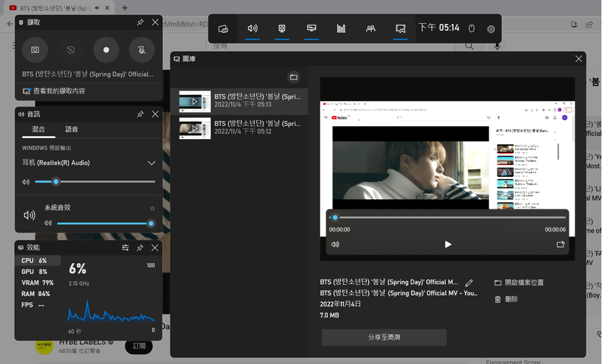Screen dimensions: 602x364
Task: Open Game Bar settings gear
Action: (x=491, y=29)
